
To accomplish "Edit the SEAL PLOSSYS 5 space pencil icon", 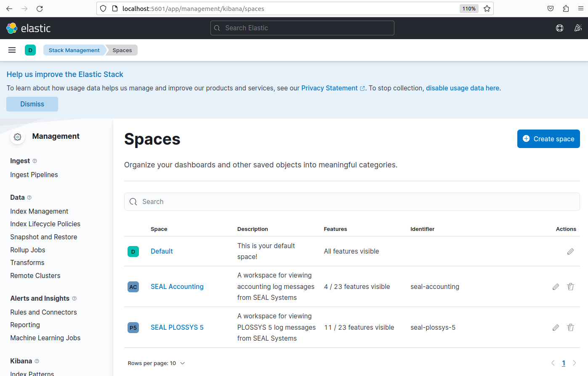I will [556, 327].
